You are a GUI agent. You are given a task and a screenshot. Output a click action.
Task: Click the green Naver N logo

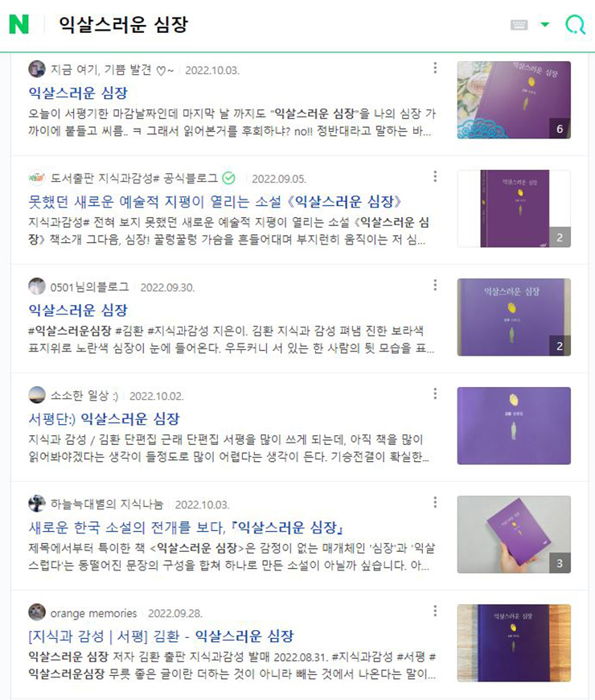(19, 24)
